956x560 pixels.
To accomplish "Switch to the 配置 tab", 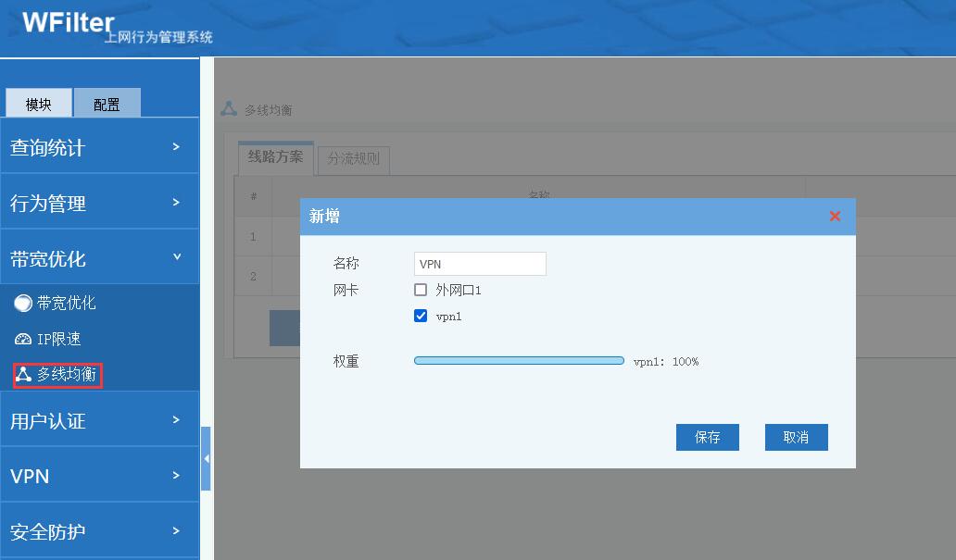I will (x=107, y=105).
